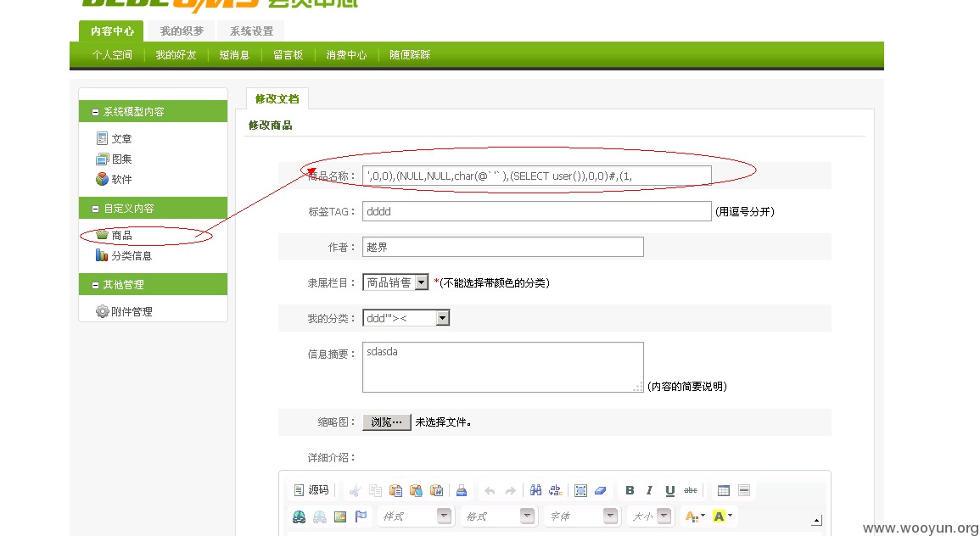Open the text background color picker
Screen dimensions: 980x536
(723, 516)
